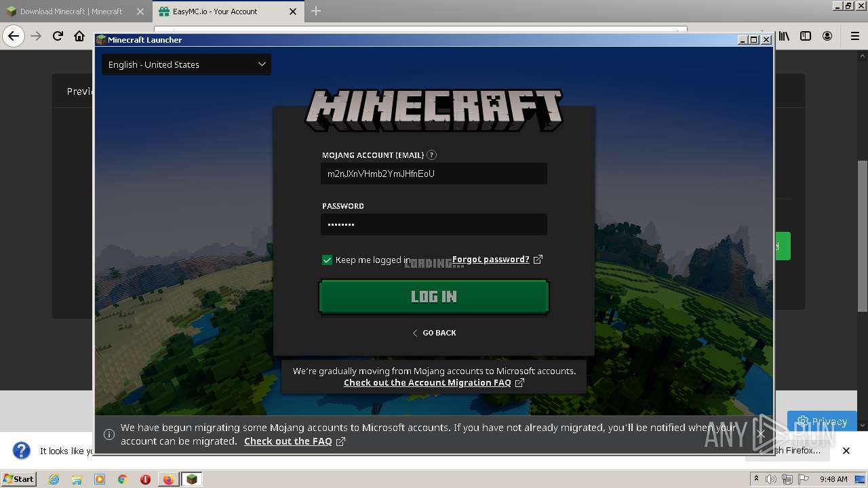Open a new Firefox tab with plus button
The image size is (868, 488).
pyautogui.click(x=316, y=11)
